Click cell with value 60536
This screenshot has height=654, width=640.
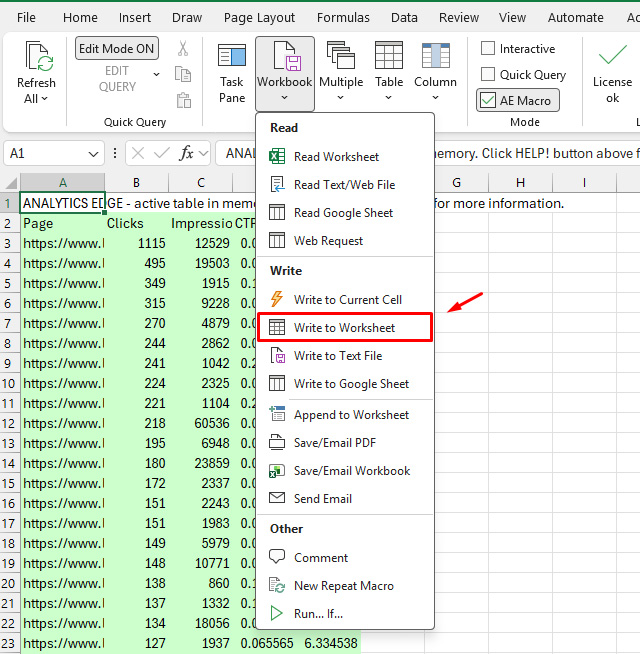[x=201, y=423]
